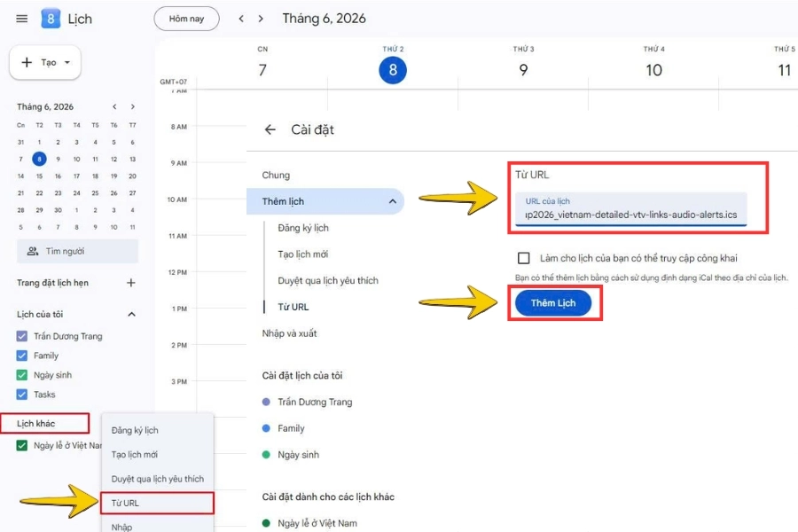798x532 pixels.
Task: Click the plus icon in Tạo button
Action: click(x=27, y=63)
